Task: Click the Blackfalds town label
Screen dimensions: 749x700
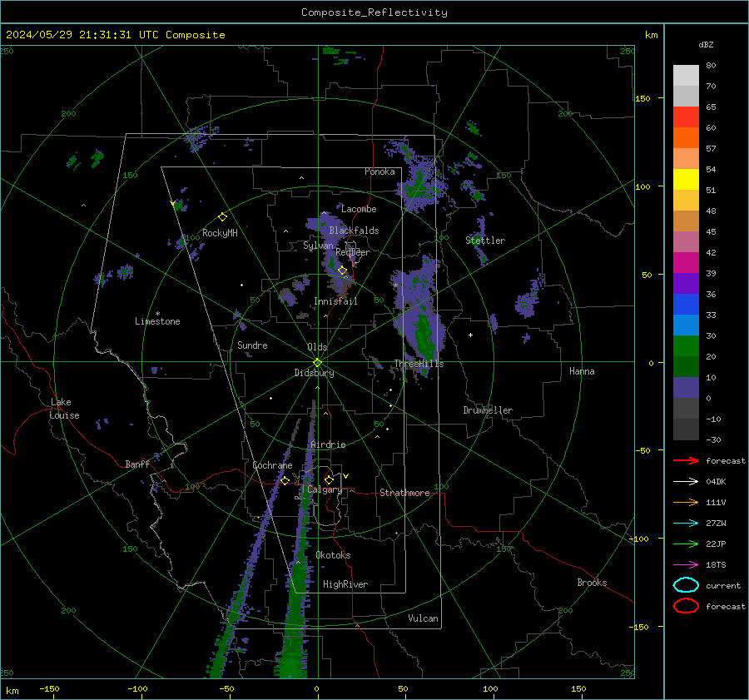Action: (354, 231)
